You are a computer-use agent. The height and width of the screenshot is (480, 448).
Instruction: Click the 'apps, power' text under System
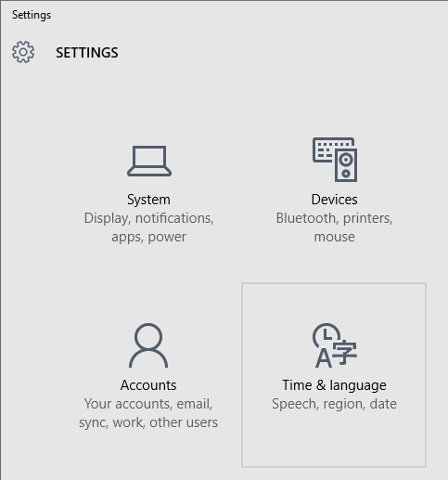(148, 238)
